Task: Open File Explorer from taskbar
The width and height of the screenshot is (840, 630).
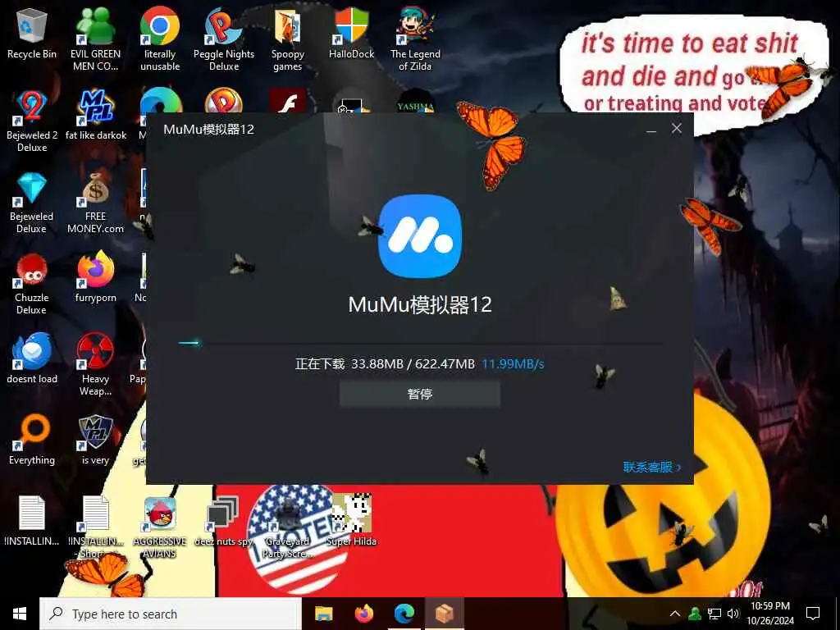Action: [x=323, y=614]
